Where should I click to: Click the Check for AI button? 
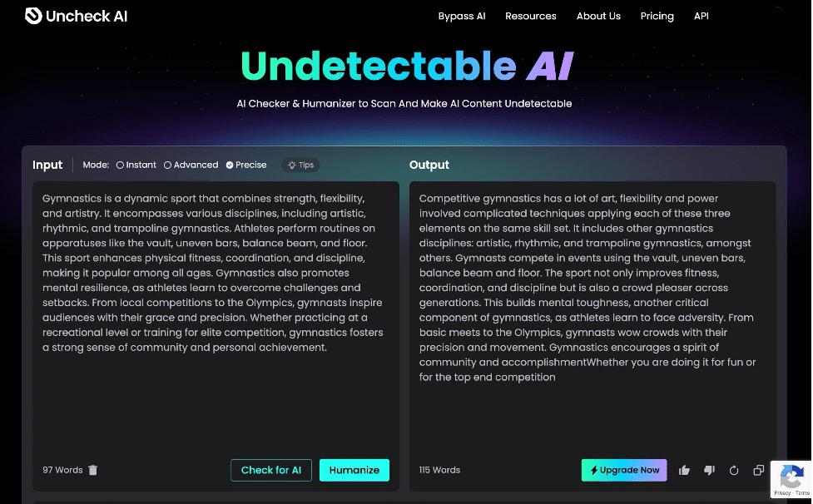270,470
